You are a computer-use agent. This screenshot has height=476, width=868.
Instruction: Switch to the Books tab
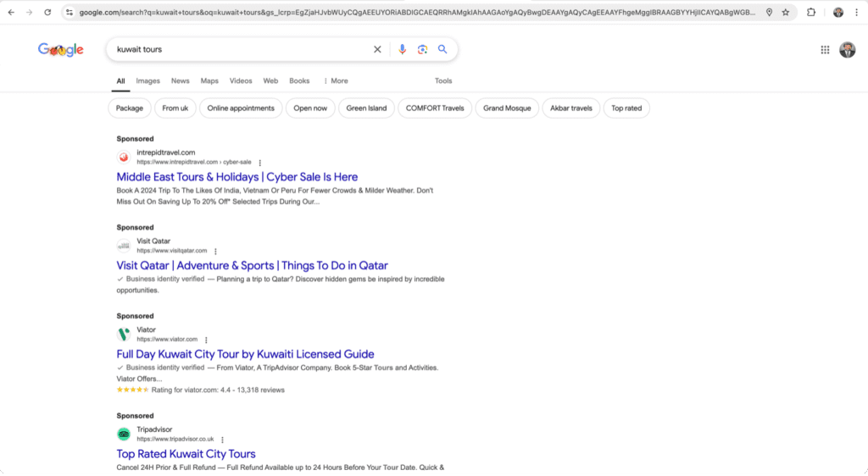pos(299,80)
